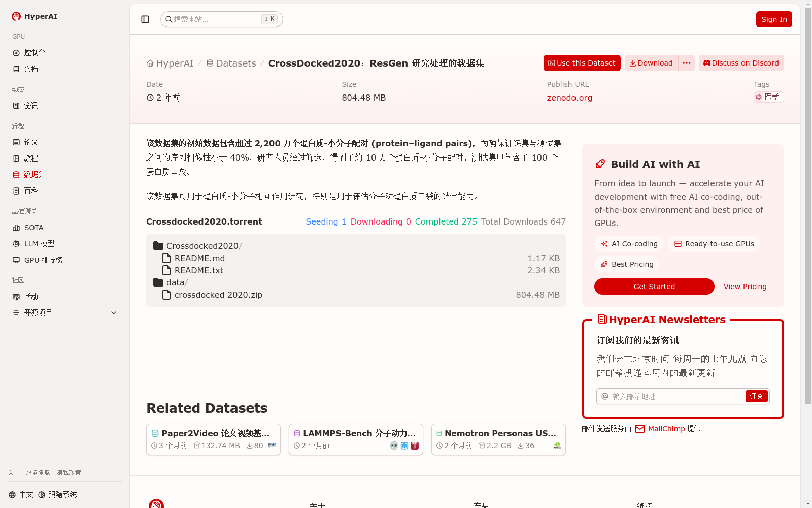Click the crossdocked 2020.zip file icon
Image resolution: width=812 pixels, height=508 pixels.
[166, 295]
